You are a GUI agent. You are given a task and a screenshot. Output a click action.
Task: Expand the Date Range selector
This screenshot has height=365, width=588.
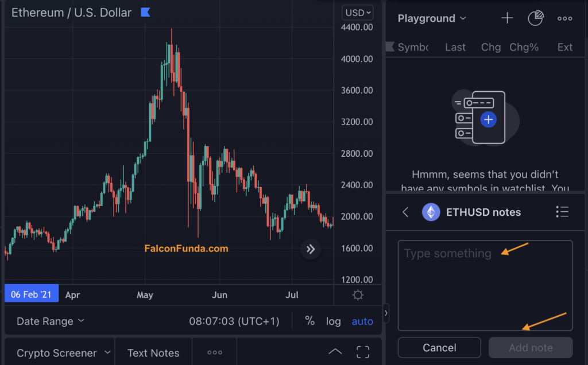tap(50, 321)
